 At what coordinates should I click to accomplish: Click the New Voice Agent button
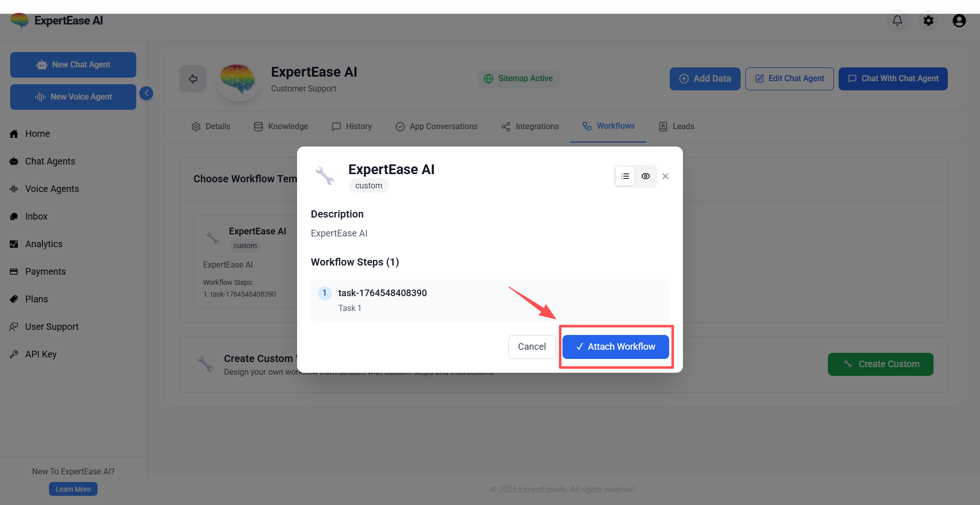73,97
